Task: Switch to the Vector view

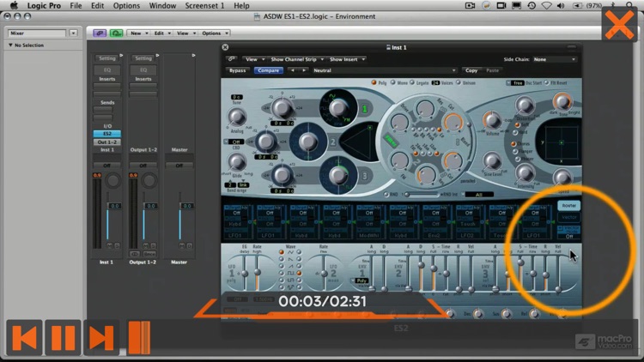Action: pos(568,217)
